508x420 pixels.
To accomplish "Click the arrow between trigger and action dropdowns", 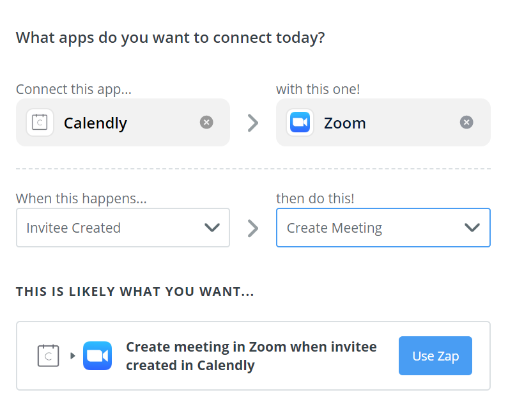I will 253,228.
